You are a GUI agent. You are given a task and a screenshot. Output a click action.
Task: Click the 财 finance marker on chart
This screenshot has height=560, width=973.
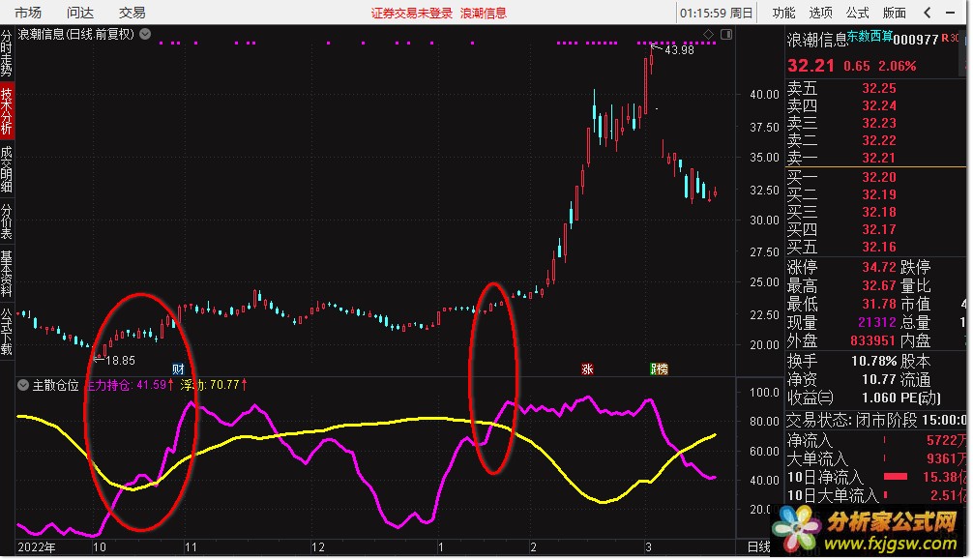(178, 368)
